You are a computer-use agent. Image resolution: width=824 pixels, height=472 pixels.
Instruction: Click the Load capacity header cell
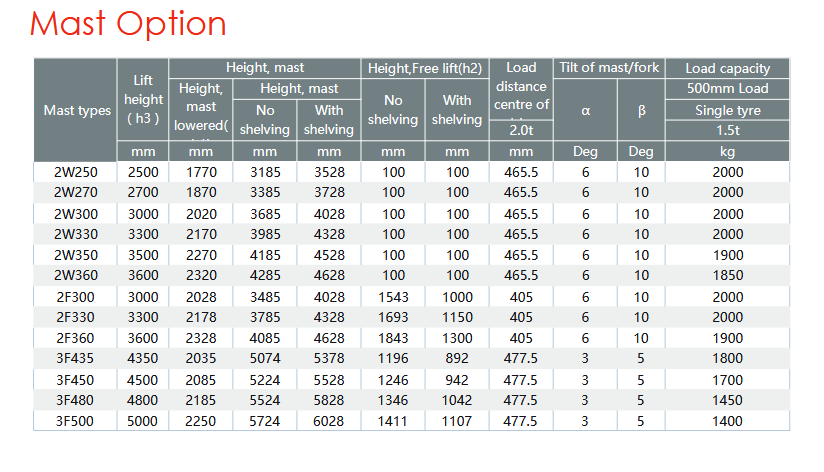pyautogui.click(x=727, y=68)
